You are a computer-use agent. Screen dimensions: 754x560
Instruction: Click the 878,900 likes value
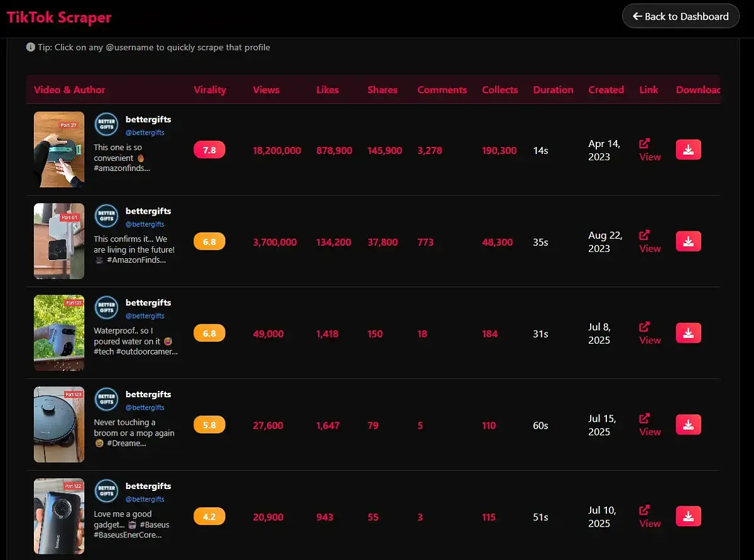click(x=334, y=151)
